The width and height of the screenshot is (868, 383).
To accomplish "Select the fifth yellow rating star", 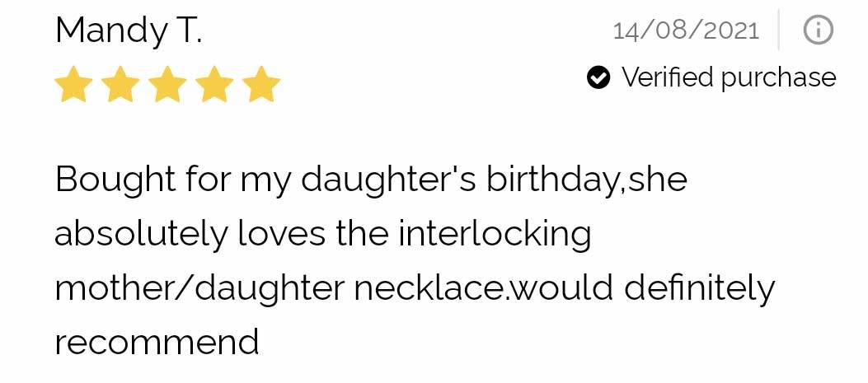I will pyautogui.click(x=261, y=84).
